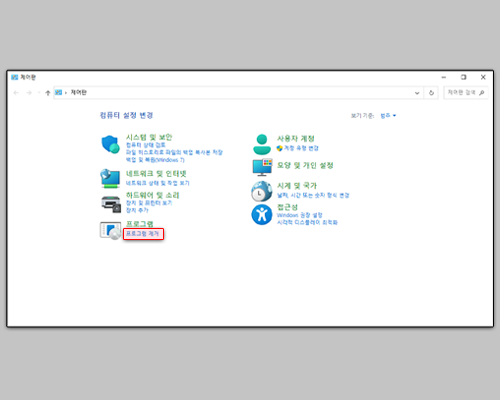Refresh the control panel view
This screenshot has width=500, height=400.
[x=431, y=93]
